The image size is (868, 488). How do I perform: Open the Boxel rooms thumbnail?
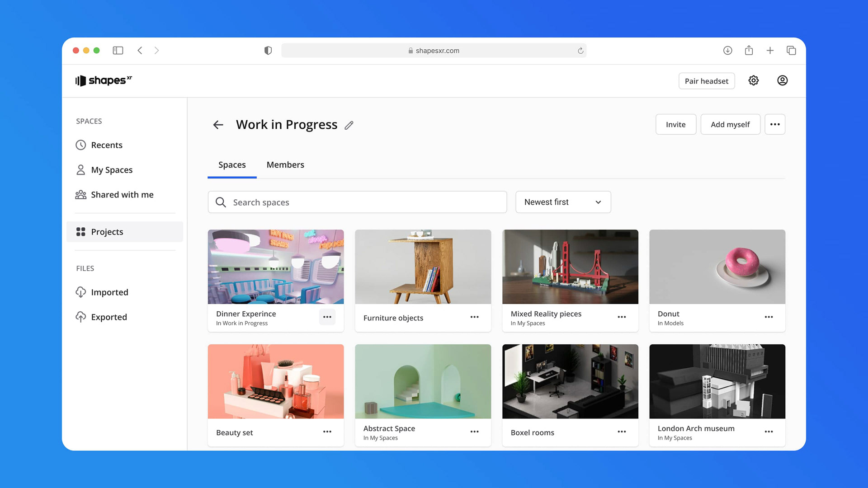point(570,381)
